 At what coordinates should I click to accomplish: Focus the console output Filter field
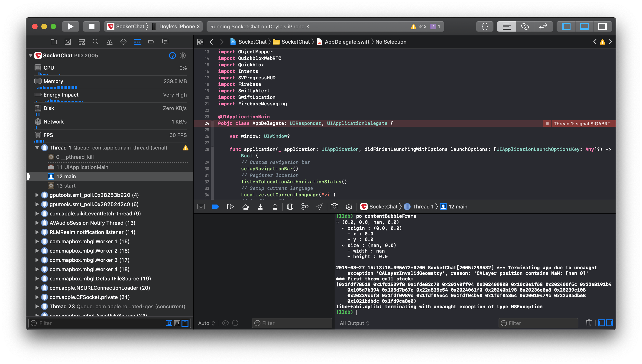[538, 323]
